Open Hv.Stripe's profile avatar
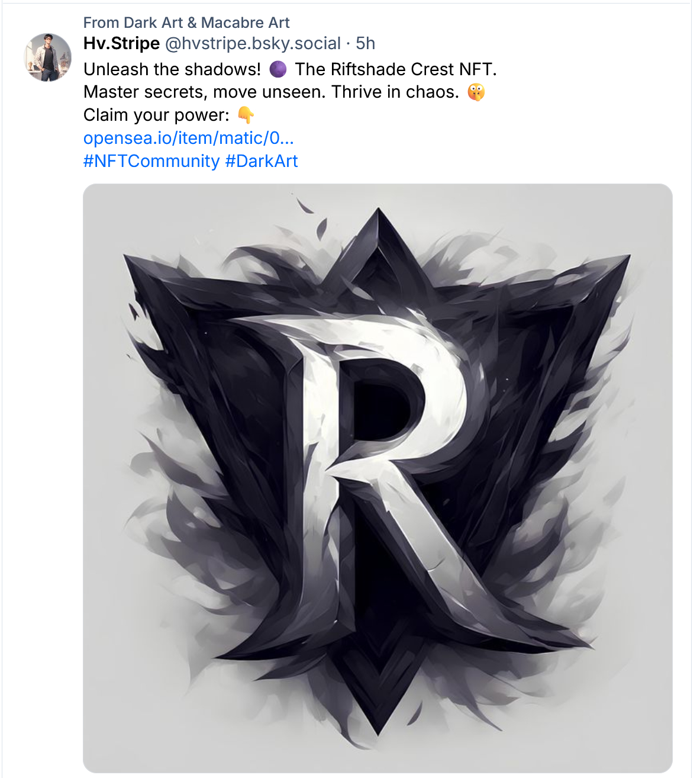 click(x=47, y=57)
